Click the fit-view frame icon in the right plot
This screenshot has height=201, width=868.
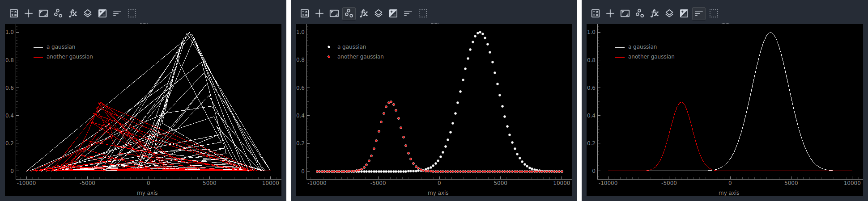(x=625, y=13)
